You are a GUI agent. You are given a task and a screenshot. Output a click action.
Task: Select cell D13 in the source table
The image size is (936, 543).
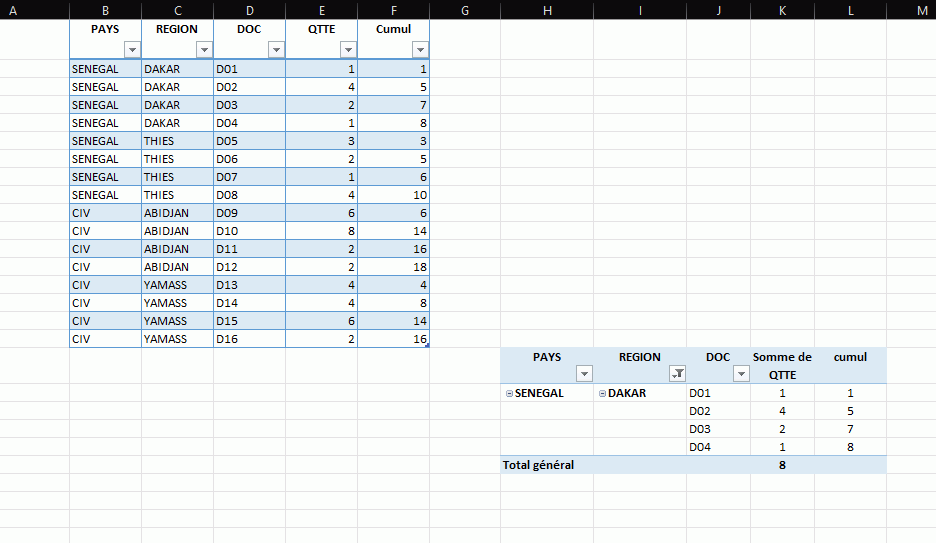[x=250, y=285]
